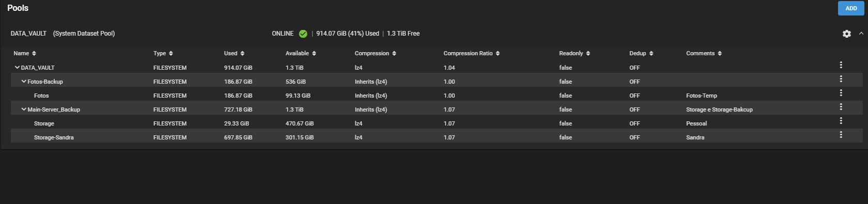The image size is (868, 204).
Task: Open three-dot menu for Fotos-Backup row
Action: click(841, 79)
